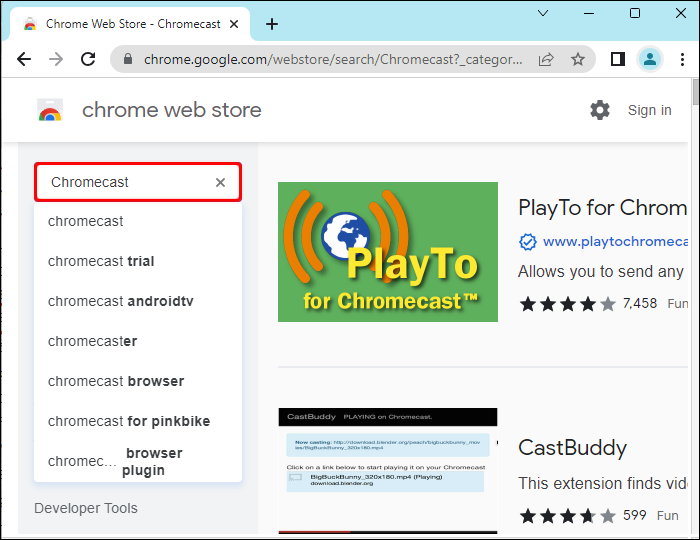Click the browser back arrow
Screen dimensions: 700x540
pos(24,59)
